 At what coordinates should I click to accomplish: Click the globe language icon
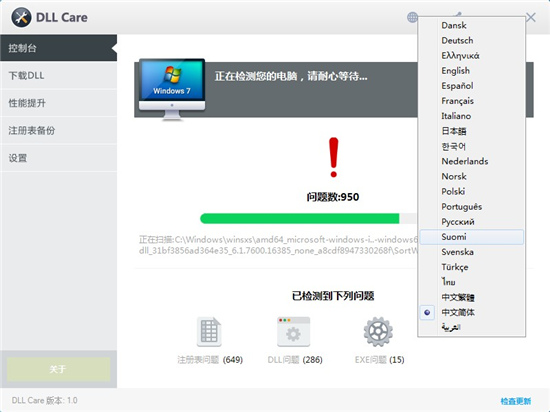tap(412, 17)
